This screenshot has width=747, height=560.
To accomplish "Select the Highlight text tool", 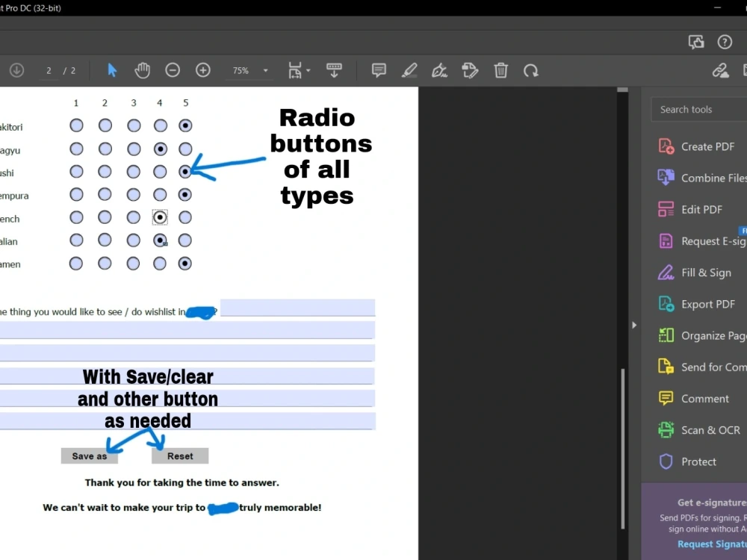I will pyautogui.click(x=409, y=70).
